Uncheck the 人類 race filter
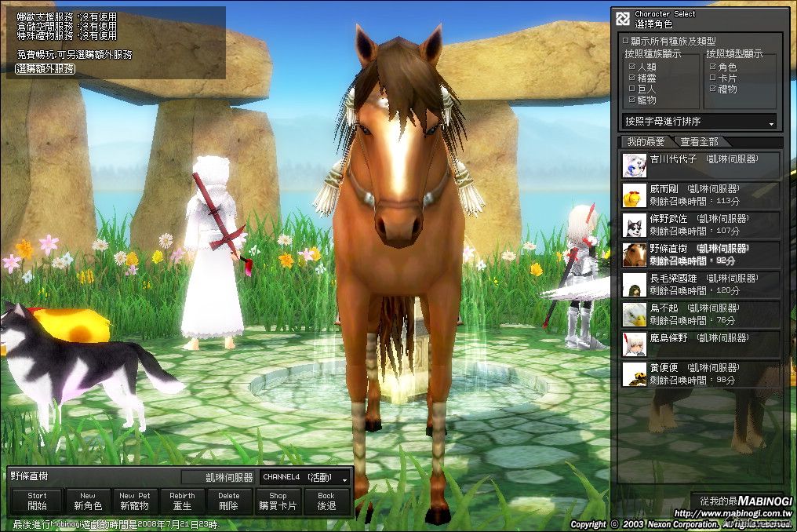The height and width of the screenshot is (532, 797). 631,67
